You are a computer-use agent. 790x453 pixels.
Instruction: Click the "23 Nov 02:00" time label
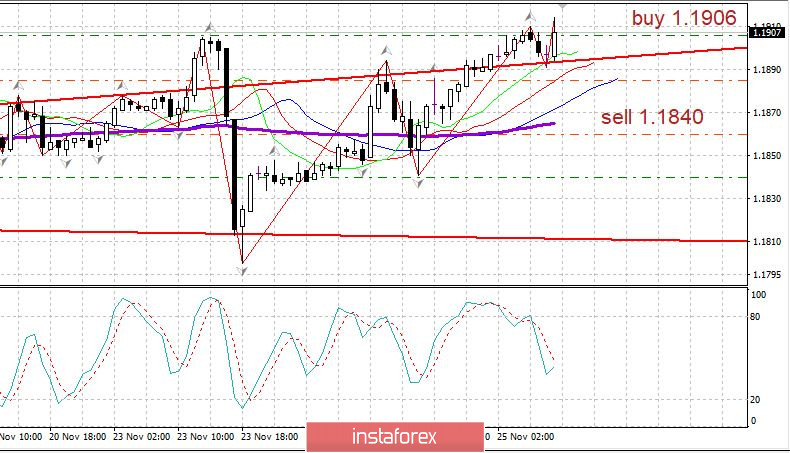coord(142,436)
